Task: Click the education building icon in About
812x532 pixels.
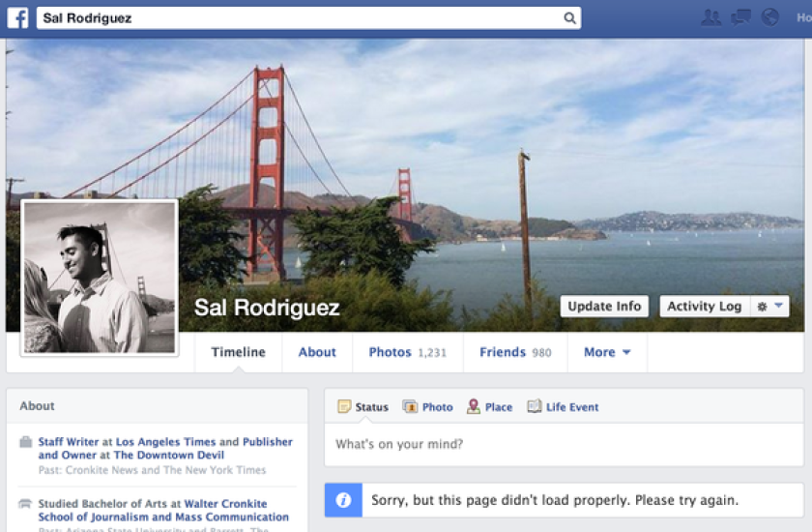Action: click(x=25, y=504)
